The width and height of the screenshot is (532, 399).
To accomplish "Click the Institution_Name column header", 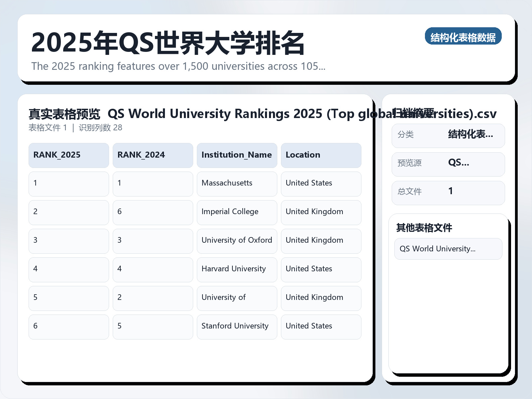I will [x=236, y=155].
